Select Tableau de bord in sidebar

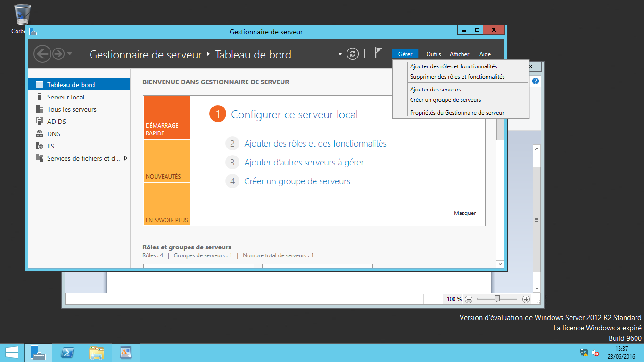coord(79,85)
